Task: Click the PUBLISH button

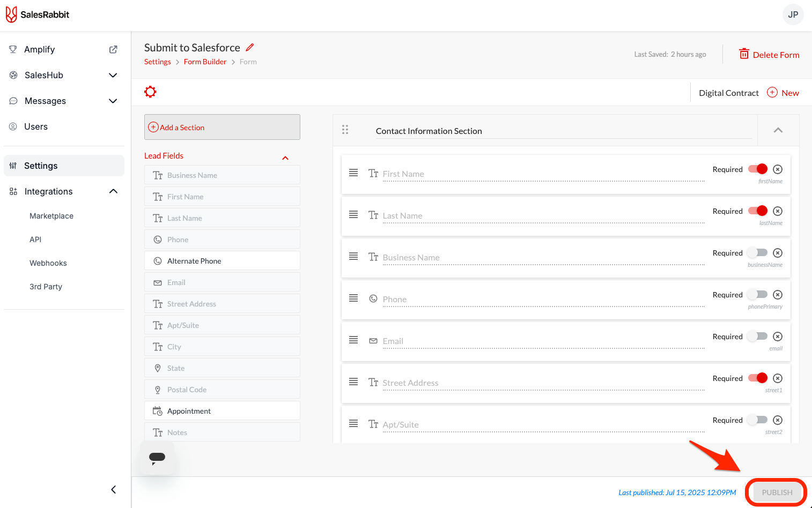Action: 777,492
